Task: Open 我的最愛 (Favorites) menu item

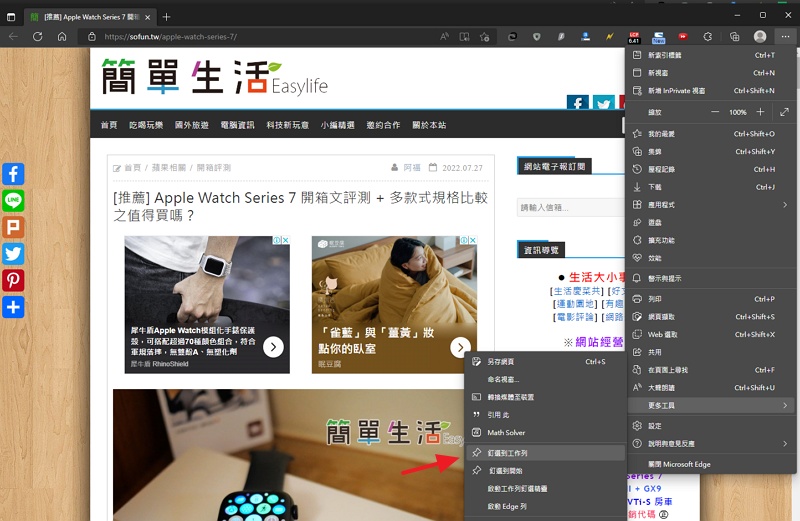Action: click(x=711, y=134)
